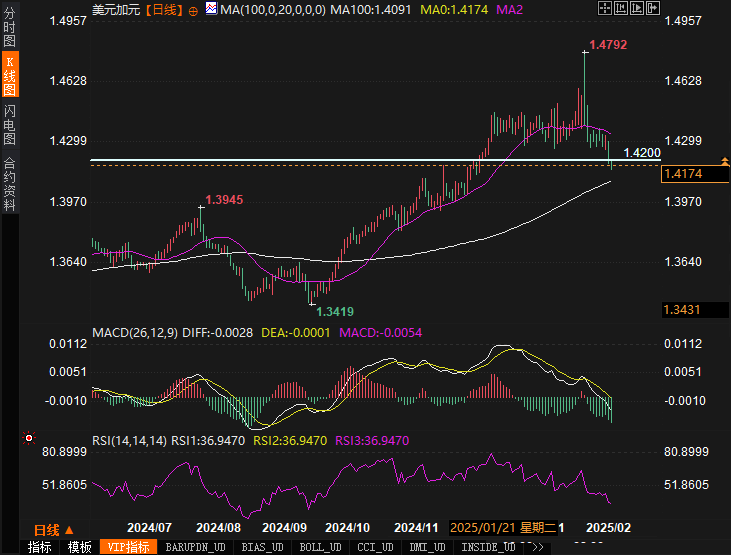Click the >> arrows after indicator tabs
Viewport: 731px width, 555px height.
pos(537,547)
